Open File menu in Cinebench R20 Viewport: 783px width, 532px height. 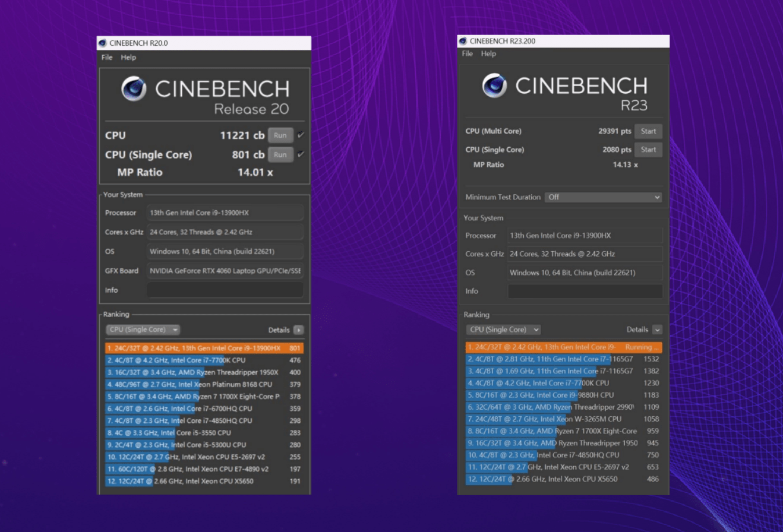[107, 58]
